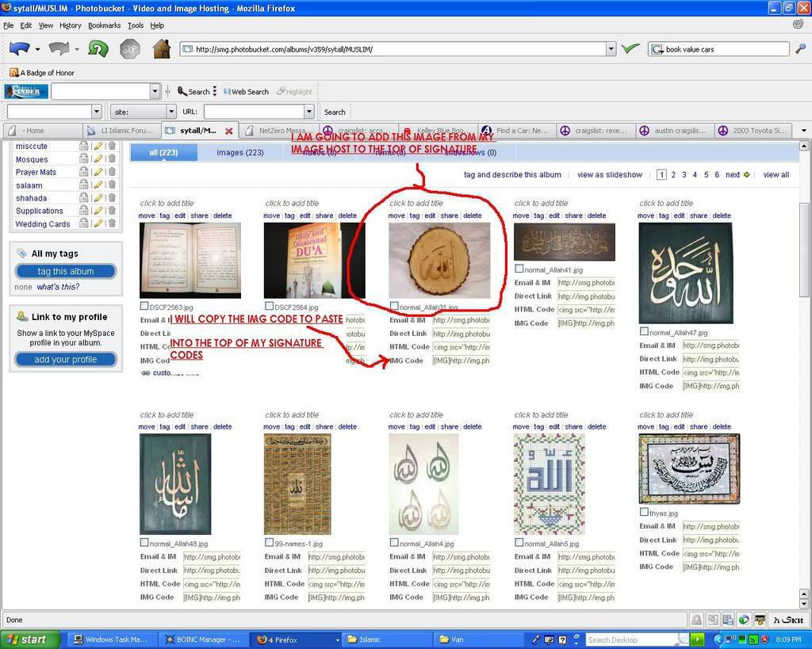The image size is (812, 649).
Task: Click the search magnifier beside the search box
Action: 800,49
